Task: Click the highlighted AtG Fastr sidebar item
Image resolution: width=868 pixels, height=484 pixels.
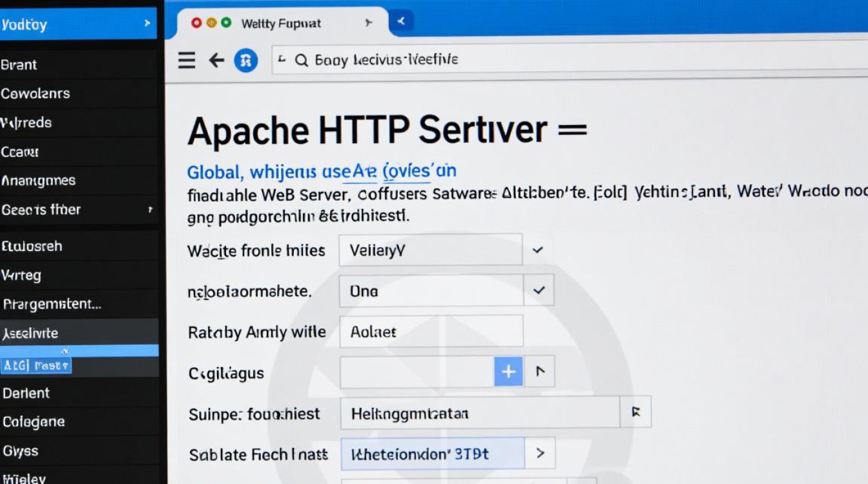Action: tap(36, 366)
